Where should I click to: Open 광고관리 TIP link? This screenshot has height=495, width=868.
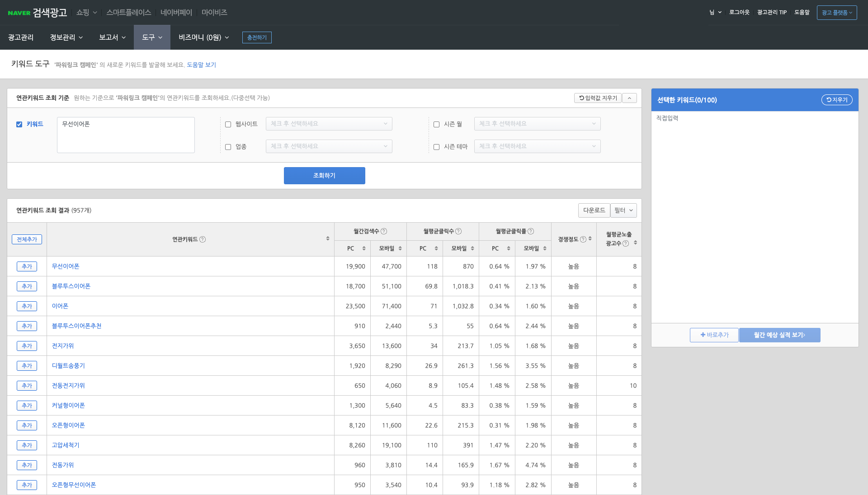point(772,13)
